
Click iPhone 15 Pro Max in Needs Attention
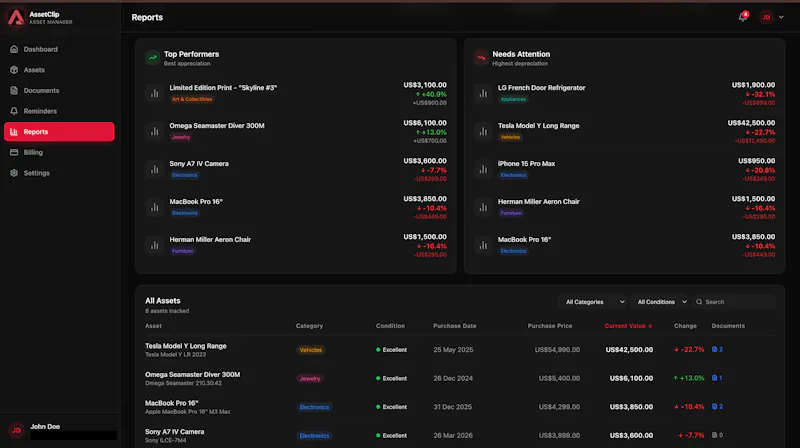527,164
